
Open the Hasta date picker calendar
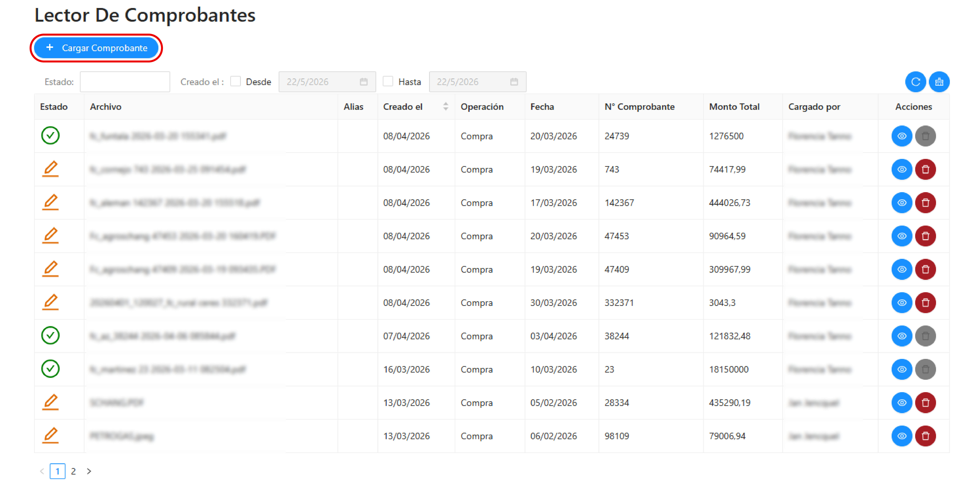pos(514,82)
